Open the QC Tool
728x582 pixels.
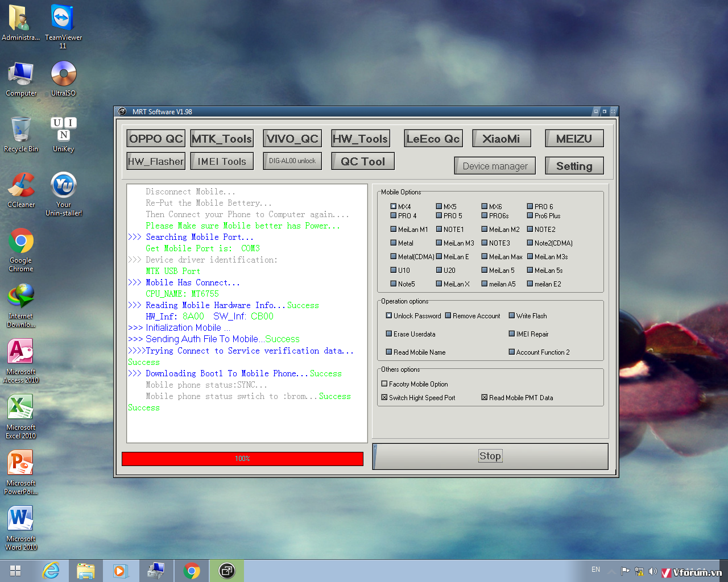coord(363,161)
